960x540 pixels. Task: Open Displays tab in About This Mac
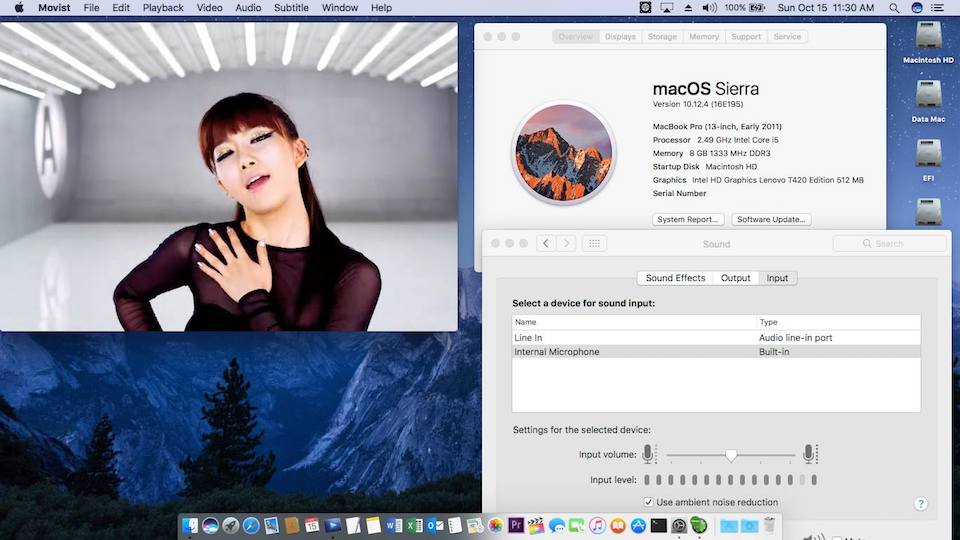pos(620,37)
